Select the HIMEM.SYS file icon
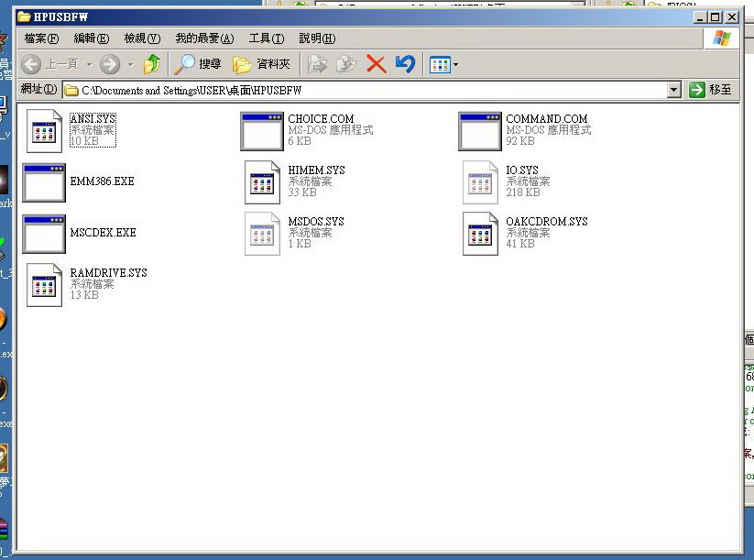 coord(262,182)
